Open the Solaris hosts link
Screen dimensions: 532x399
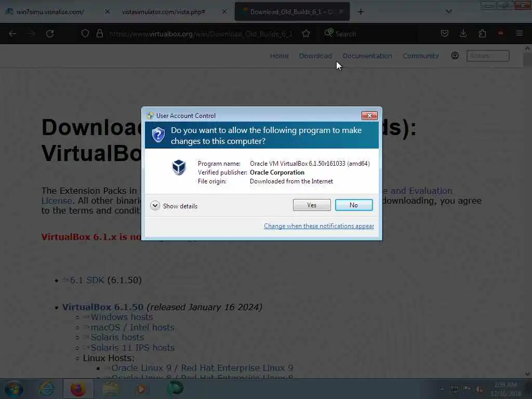(117, 337)
